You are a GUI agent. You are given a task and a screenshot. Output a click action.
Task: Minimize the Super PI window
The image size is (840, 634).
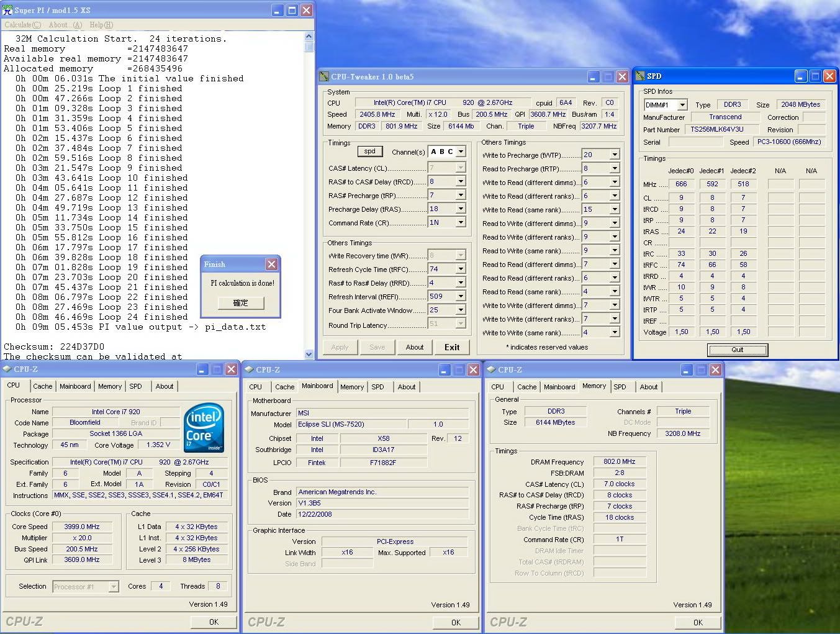(x=278, y=10)
